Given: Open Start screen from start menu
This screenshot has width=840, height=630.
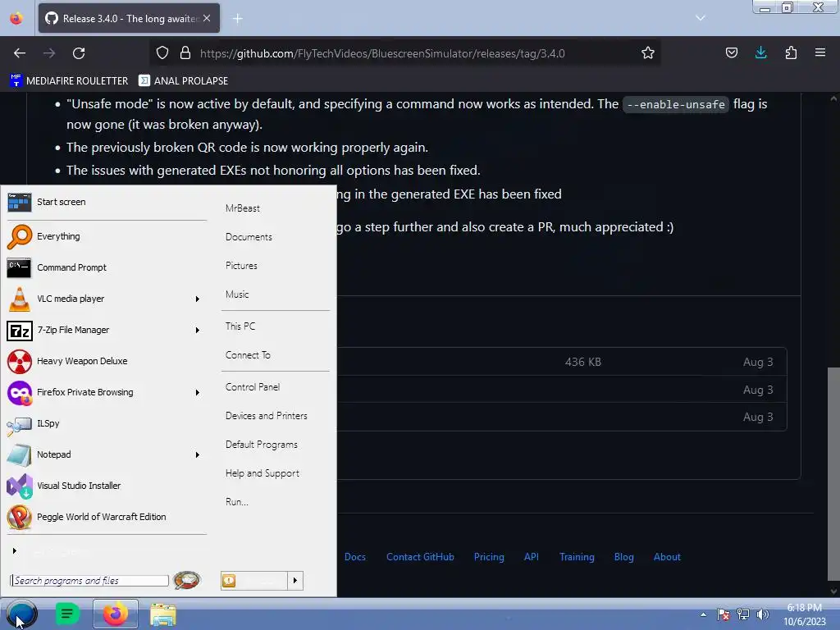Looking at the screenshot, I should point(106,202).
